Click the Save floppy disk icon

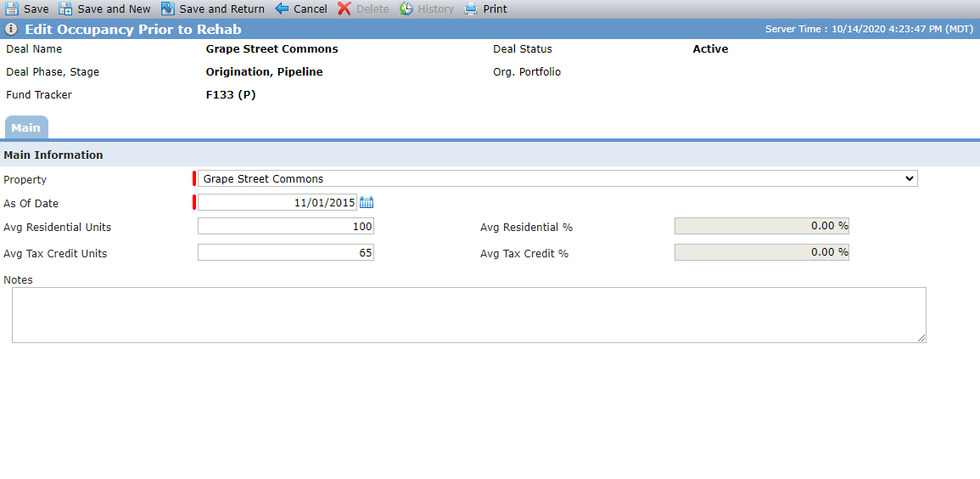[11, 8]
